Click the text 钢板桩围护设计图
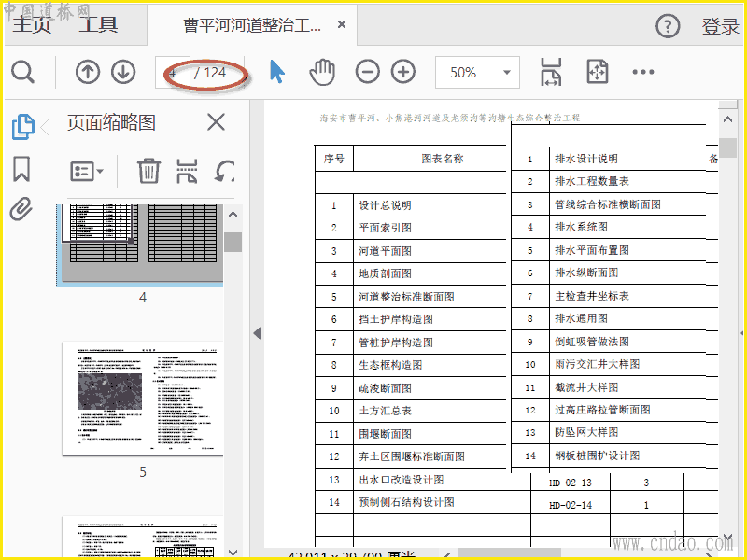 (x=597, y=455)
